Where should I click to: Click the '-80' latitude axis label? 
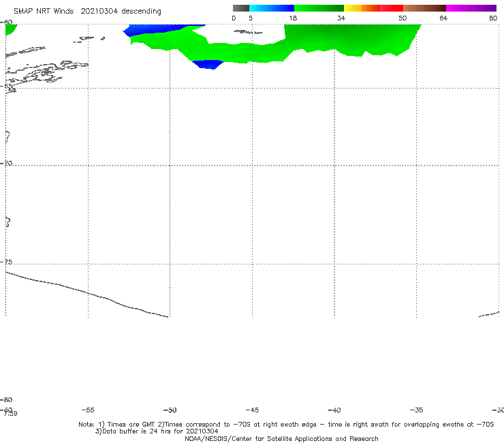(x=6, y=399)
